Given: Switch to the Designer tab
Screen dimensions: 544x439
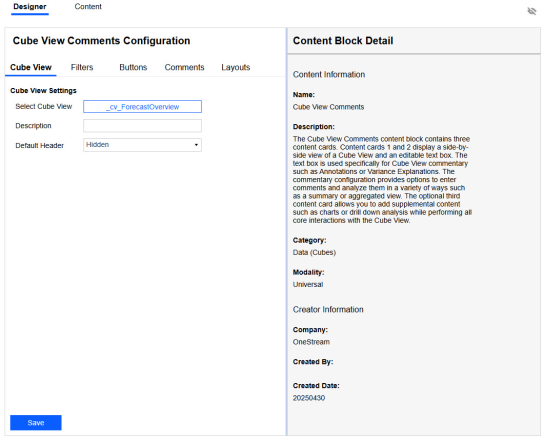Looking at the screenshot, I should (x=30, y=7).
